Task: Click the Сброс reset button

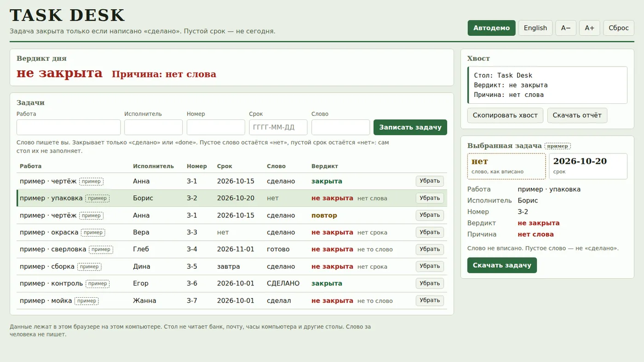Action: pyautogui.click(x=619, y=28)
